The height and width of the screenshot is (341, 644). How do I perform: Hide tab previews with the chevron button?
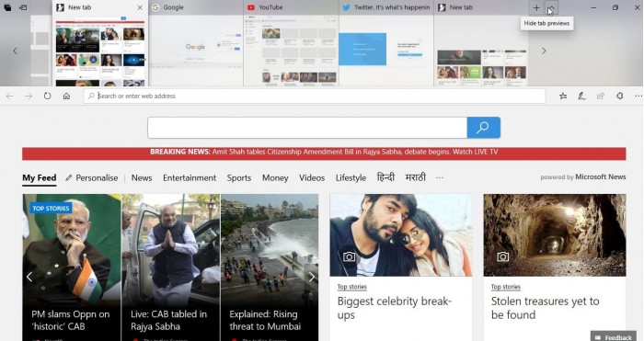tap(551, 7)
